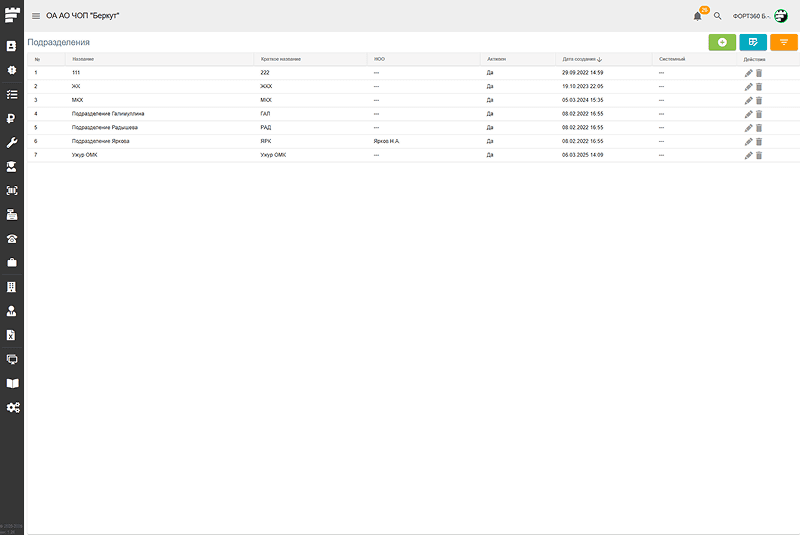800x535 pixels.
Task: Open the gears settings section in sidebar
Action: coord(12,407)
